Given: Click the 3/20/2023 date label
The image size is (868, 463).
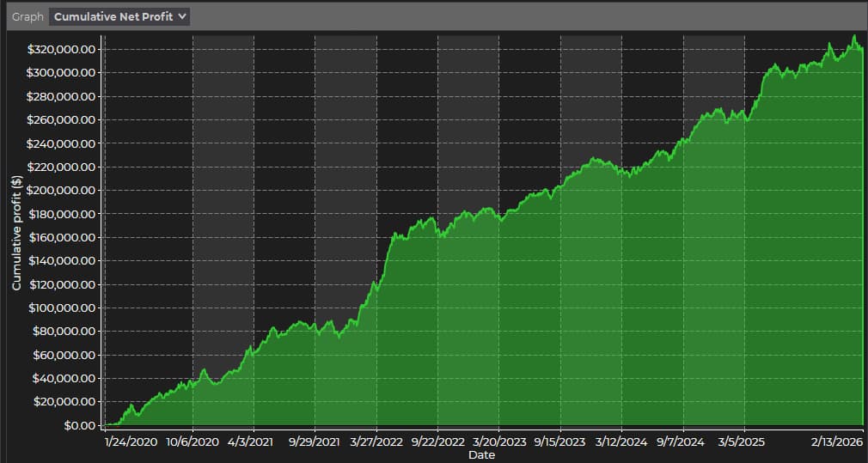Looking at the screenshot, I should point(498,442).
